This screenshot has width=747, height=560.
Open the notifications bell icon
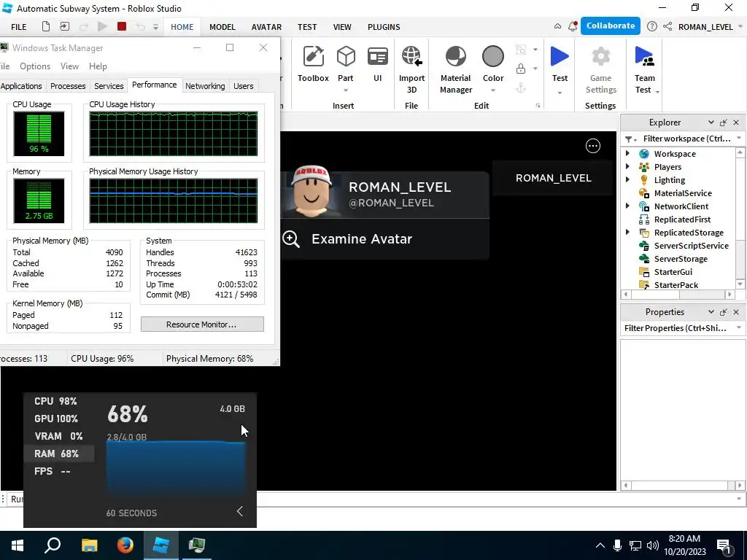point(573,27)
